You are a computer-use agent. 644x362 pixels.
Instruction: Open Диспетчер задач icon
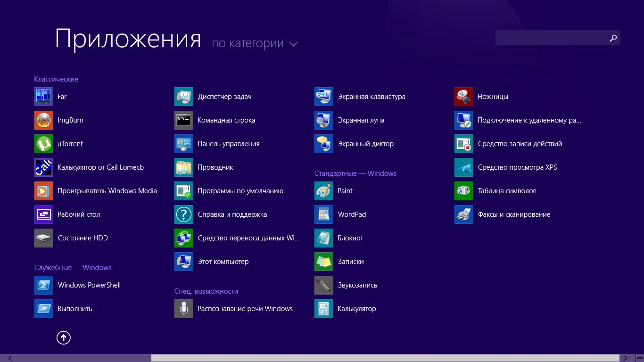pos(184,97)
